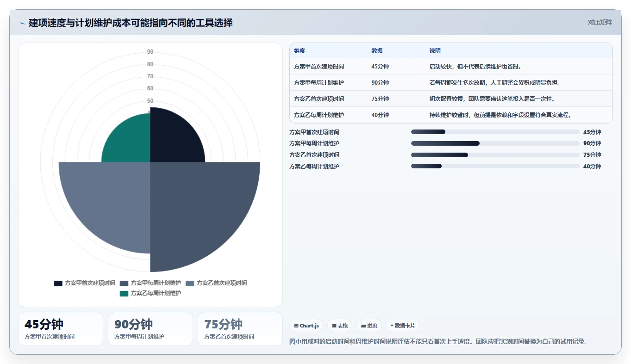Click the 90 axis tick label
Image resolution: width=631 pixels, height=364 pixels.
coord(150,52)
